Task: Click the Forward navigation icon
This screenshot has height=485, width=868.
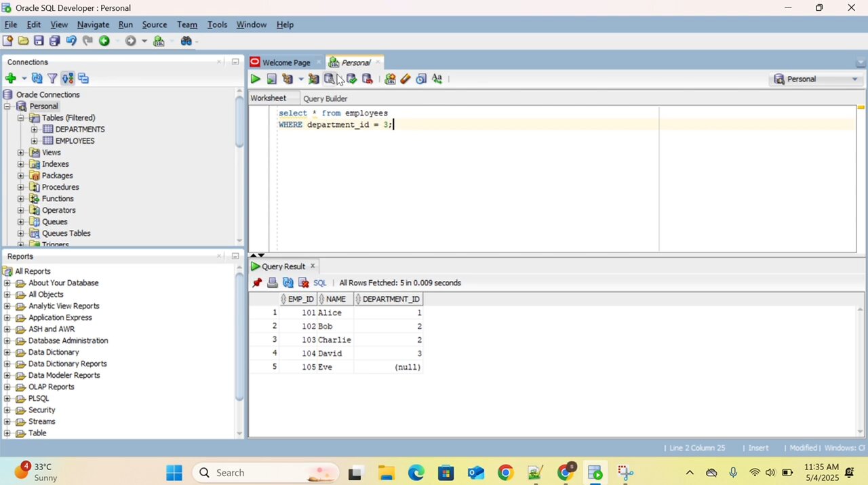Action: tap(130, 41)
